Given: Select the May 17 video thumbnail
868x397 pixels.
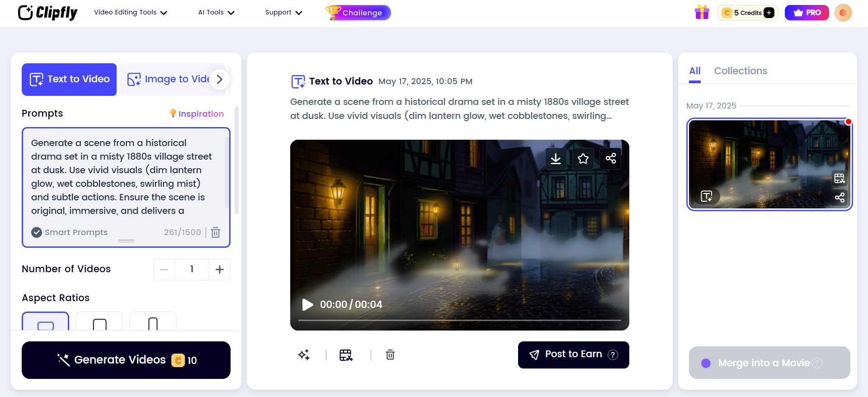Looking at the screenshot, I should tap(769, 165).
